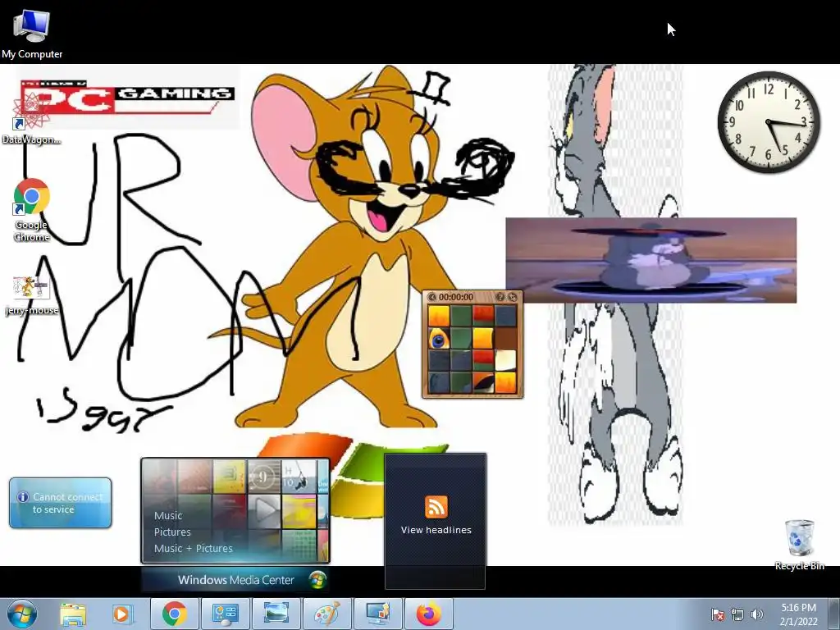Switch to Paint in the taskbar
The width and height of the screenshot is (840, 630).
(326, 614)
